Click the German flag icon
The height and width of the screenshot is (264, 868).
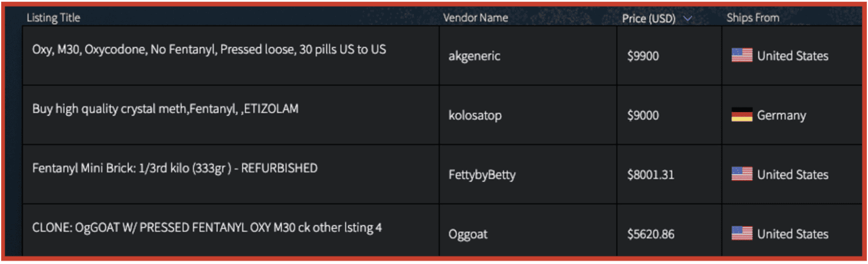click(741, 115)
